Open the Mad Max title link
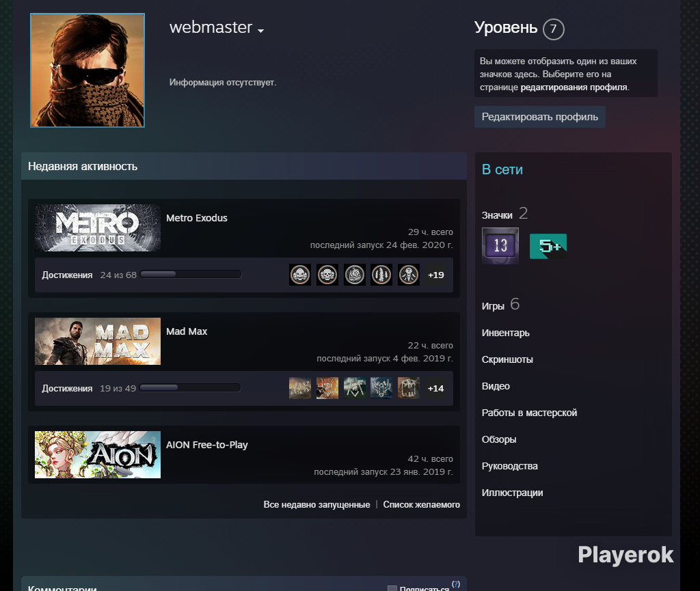The width and height of the screenshot is (700, 591). [x=187, y=331]
